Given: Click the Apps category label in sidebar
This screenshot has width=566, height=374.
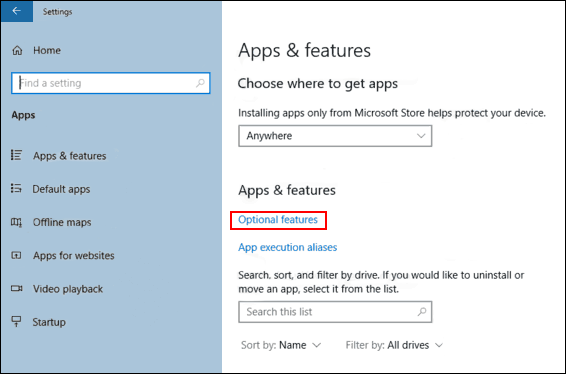Looking at the screenshot, I should point(23,115).
